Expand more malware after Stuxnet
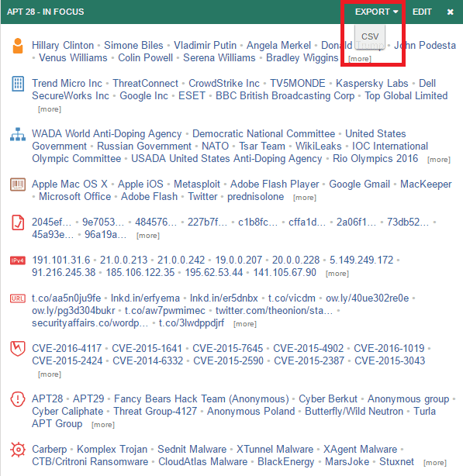 (x=435, y=462)
